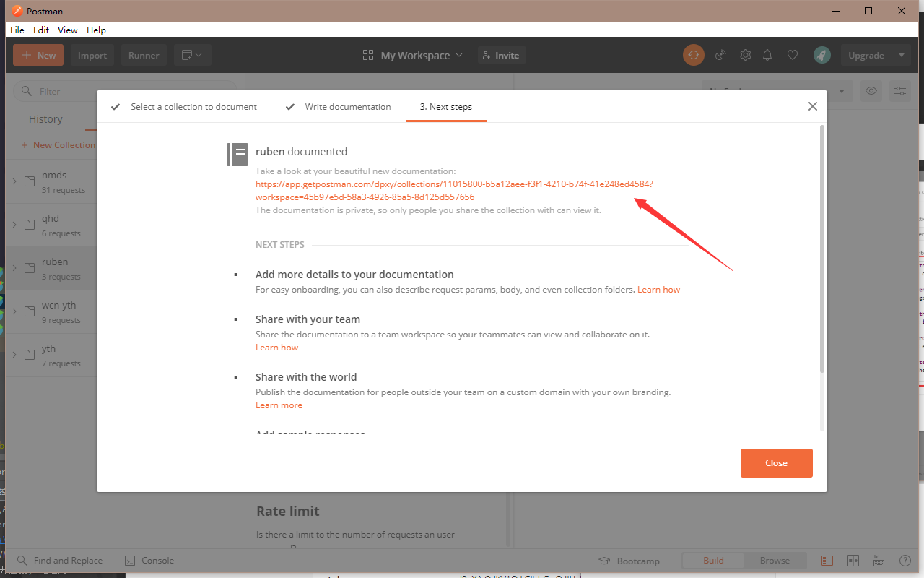924x578 pixels.
Task: Switch to the History sidebar tab
Action: pos(45,119)
